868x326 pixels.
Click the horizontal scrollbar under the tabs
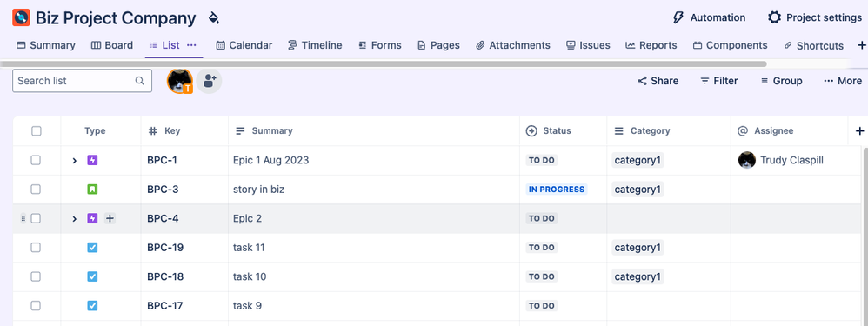click(383, 64)
